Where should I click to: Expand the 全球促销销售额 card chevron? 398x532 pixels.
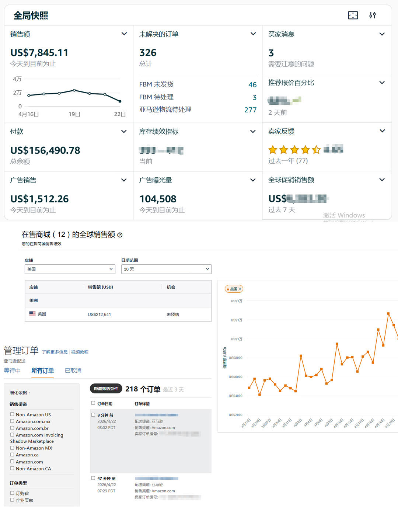[382, 180]
